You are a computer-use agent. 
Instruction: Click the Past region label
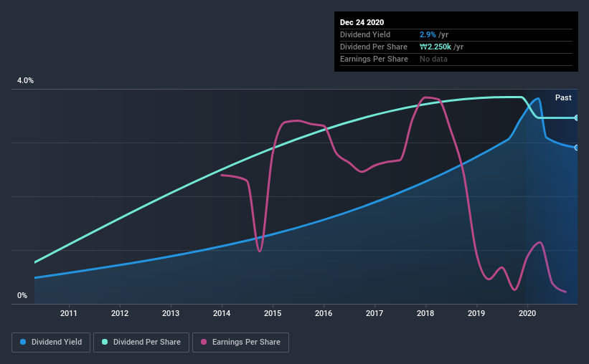563,97
